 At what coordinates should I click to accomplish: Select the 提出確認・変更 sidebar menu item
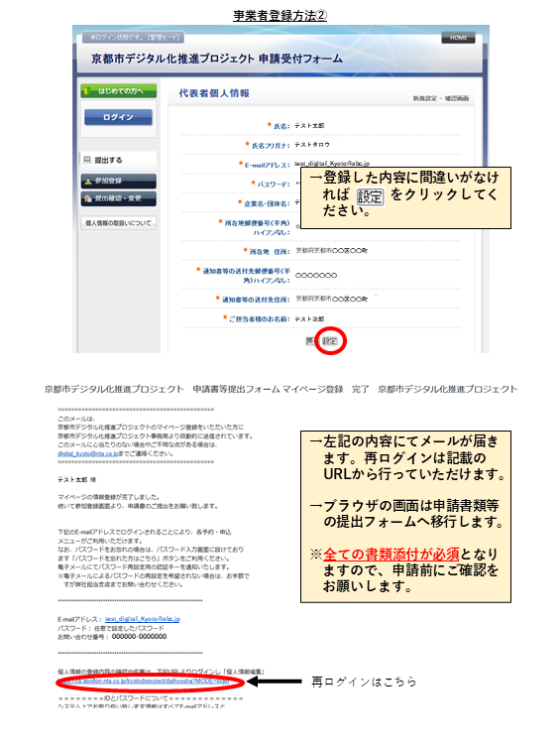119,198
